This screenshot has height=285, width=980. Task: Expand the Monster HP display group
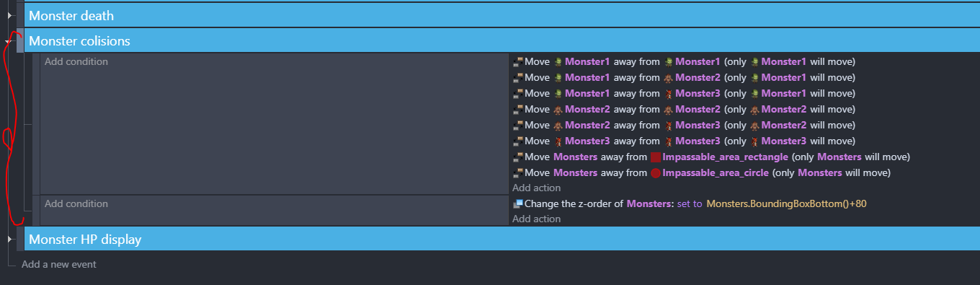point(9,239)
